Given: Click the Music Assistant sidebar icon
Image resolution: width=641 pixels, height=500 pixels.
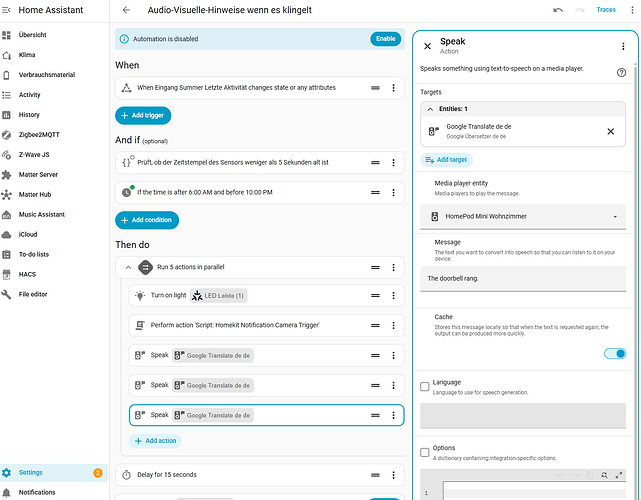Looking at the screenshot, I should click(x=7, y=215).
